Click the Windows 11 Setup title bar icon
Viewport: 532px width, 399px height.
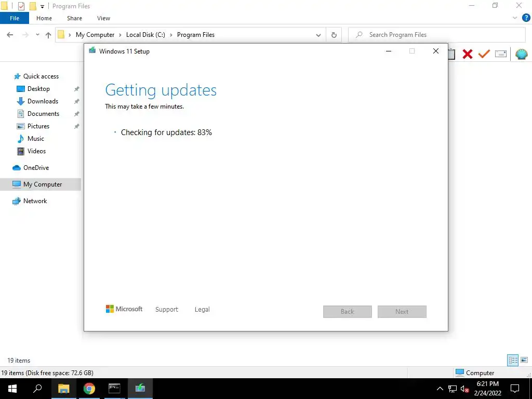tap(92, 51)
